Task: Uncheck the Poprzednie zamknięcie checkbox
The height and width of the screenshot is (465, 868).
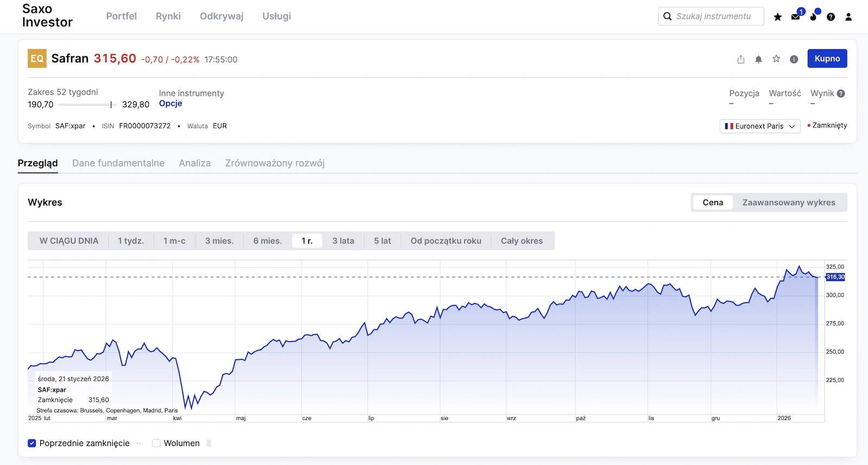Action: click(32, 443)
